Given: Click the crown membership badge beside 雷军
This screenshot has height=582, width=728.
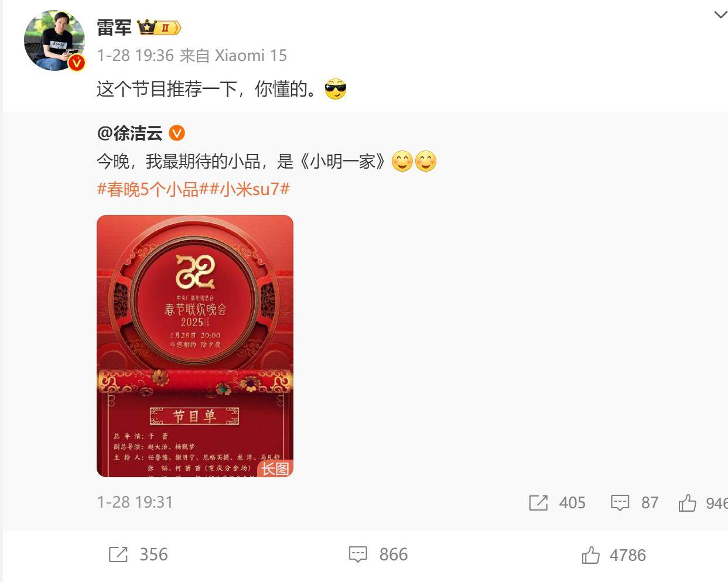Looking at the screenshot, I should [159, 28].
